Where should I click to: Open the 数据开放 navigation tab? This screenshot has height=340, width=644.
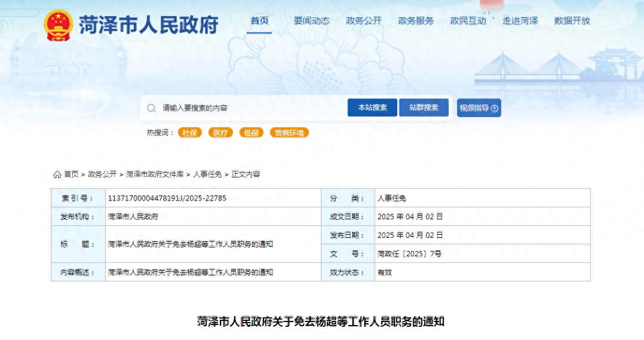point(572,20)
